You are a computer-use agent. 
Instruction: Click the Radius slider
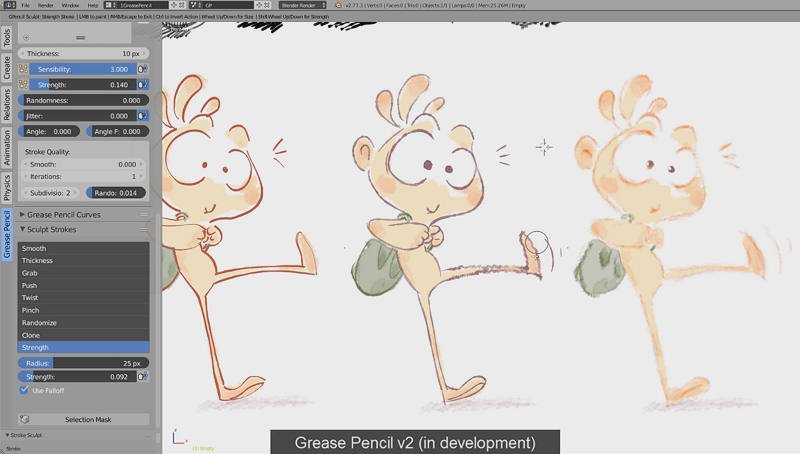[x=84, y=362]
